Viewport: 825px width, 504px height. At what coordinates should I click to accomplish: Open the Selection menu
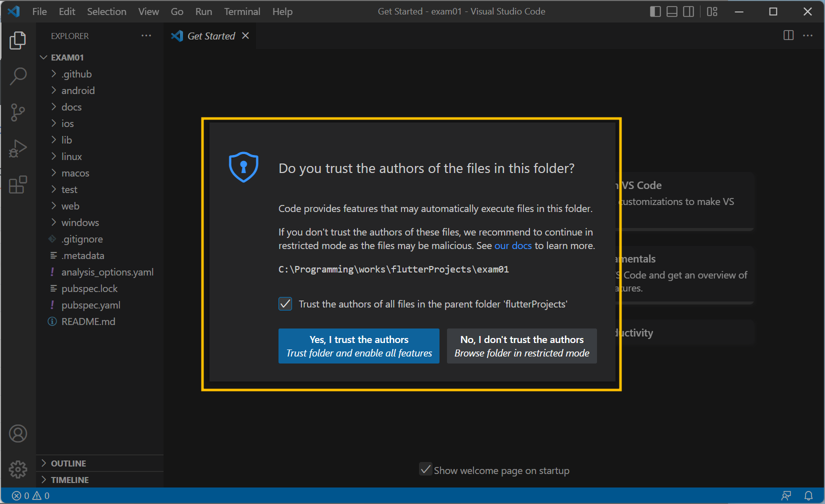tap(106, 11)
